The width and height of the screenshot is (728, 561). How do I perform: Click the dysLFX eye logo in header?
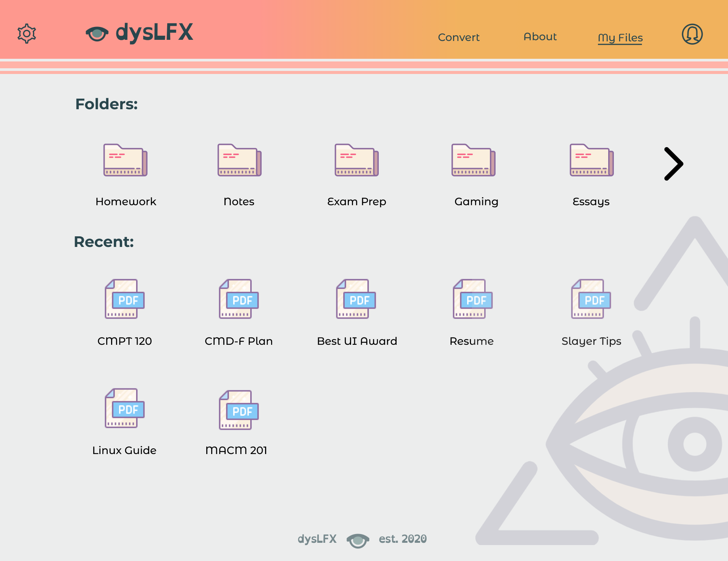point(97,33)
